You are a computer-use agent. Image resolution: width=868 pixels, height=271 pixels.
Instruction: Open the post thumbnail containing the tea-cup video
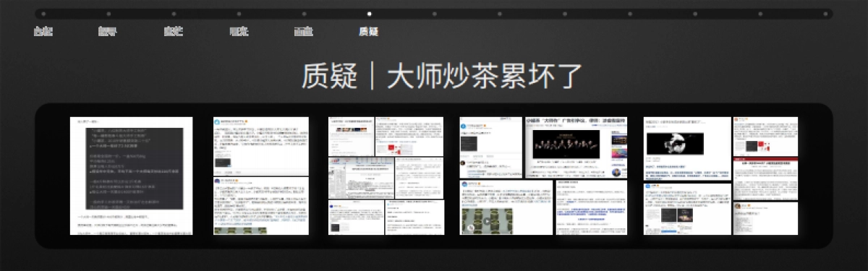tap(506, 208)
